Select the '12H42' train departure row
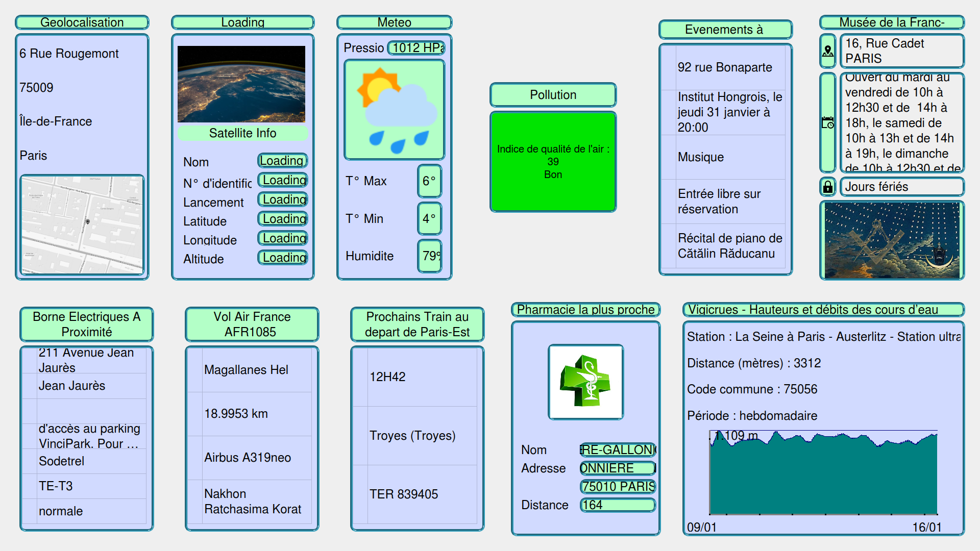Viewport: 980px width, 551px height. point(414,377)
